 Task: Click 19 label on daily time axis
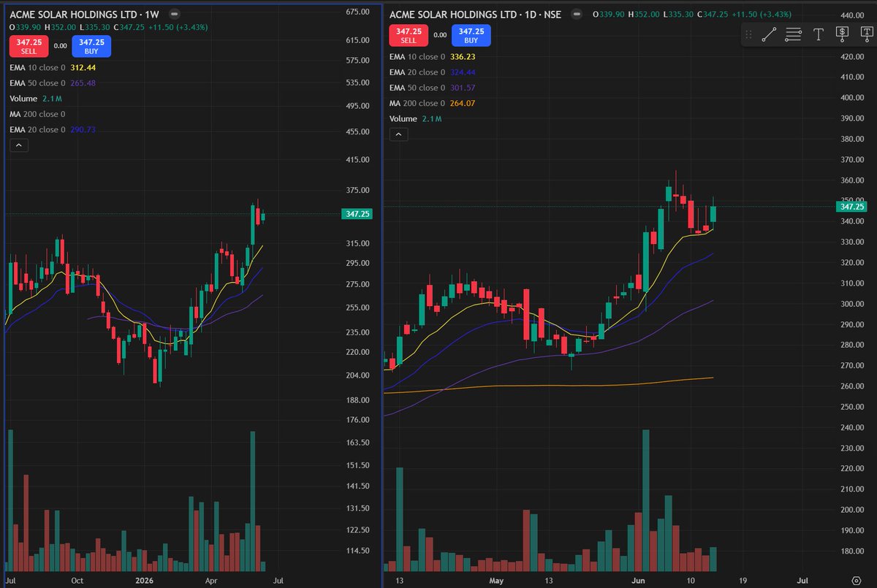(743, 581)
